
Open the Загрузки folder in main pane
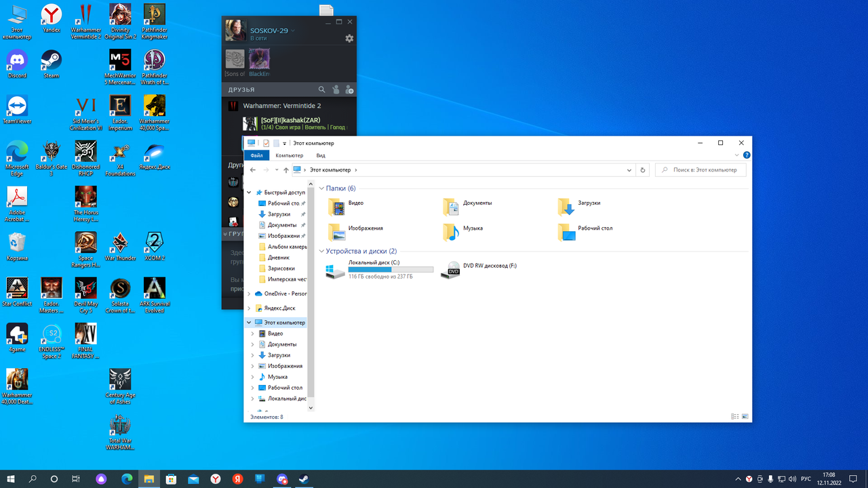[x=579, y=206]
